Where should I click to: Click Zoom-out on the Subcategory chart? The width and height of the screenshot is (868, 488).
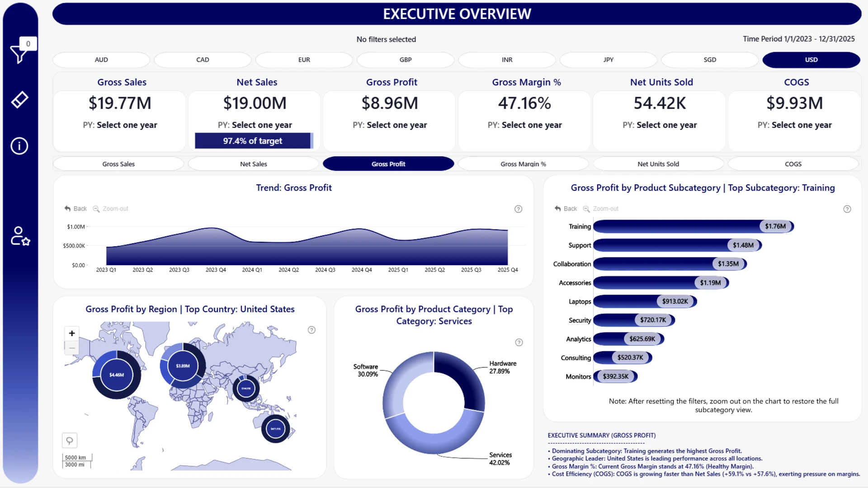click(x=601, y=209)
